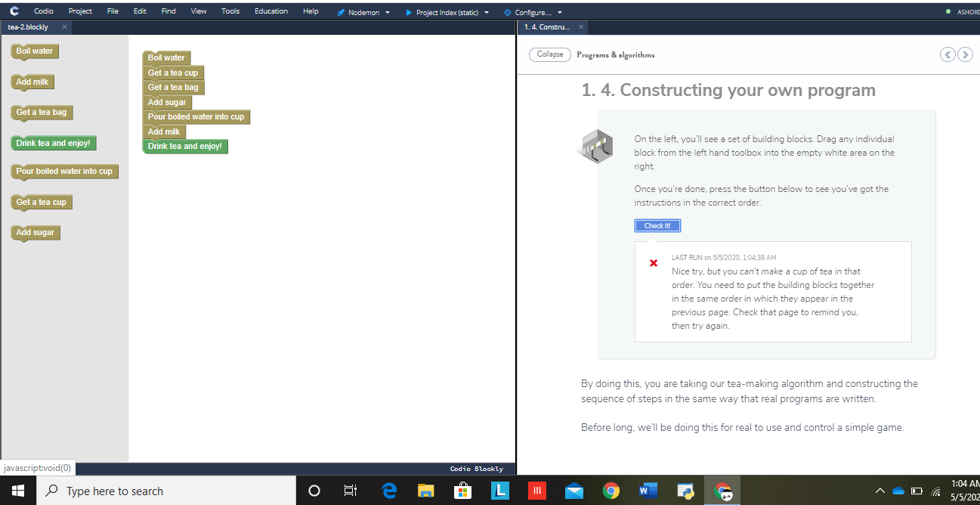The image size is (980, 505).
Task: Select the Boil water block in the toolbox
Action: click(x=33, y=51)
